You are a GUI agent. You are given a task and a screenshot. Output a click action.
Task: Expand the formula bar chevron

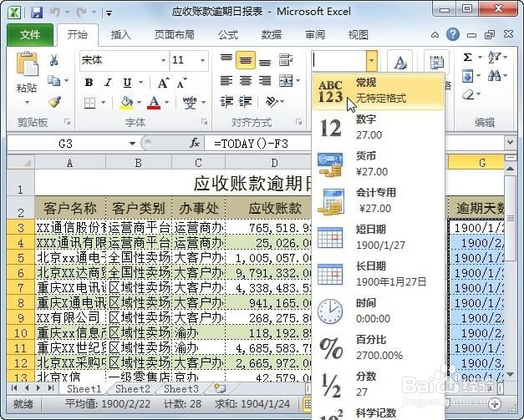point(510,143)
